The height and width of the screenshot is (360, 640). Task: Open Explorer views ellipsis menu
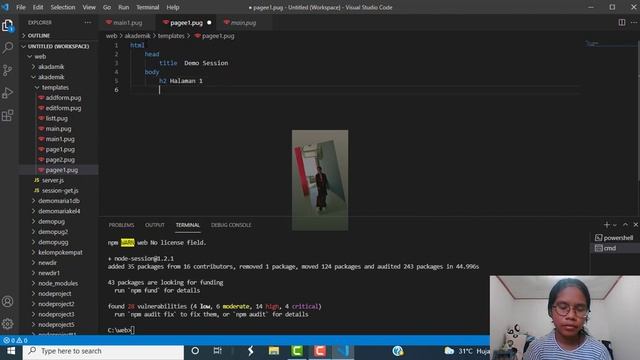[88, 22]
